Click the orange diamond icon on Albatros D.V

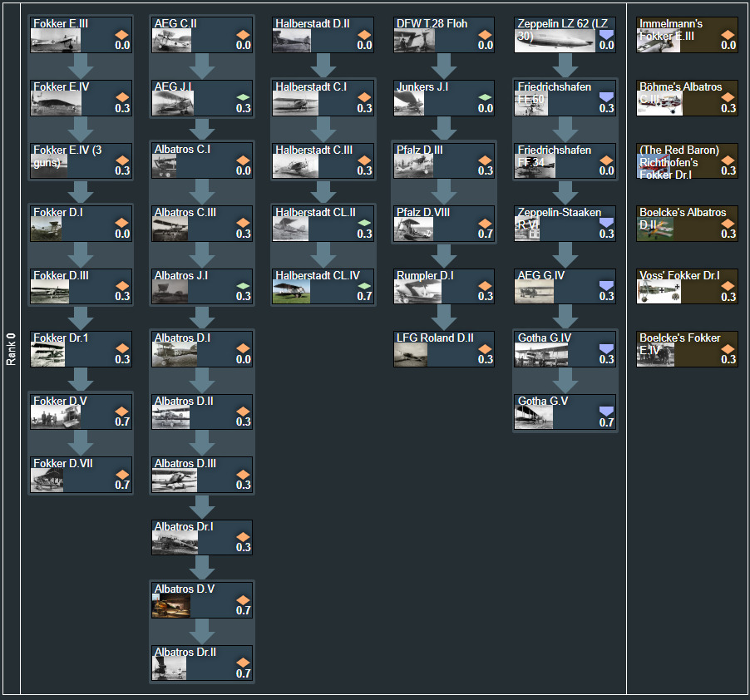pos(243,599)
